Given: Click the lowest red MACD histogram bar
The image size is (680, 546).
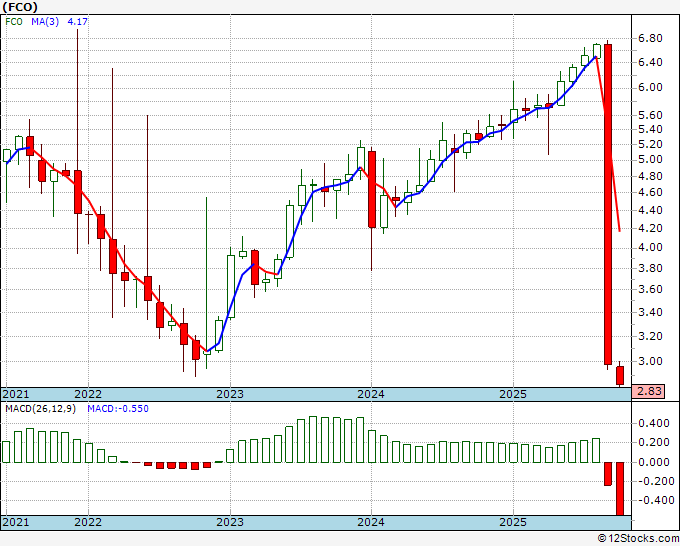Looking at the screenshot, I should coord(620,489).
